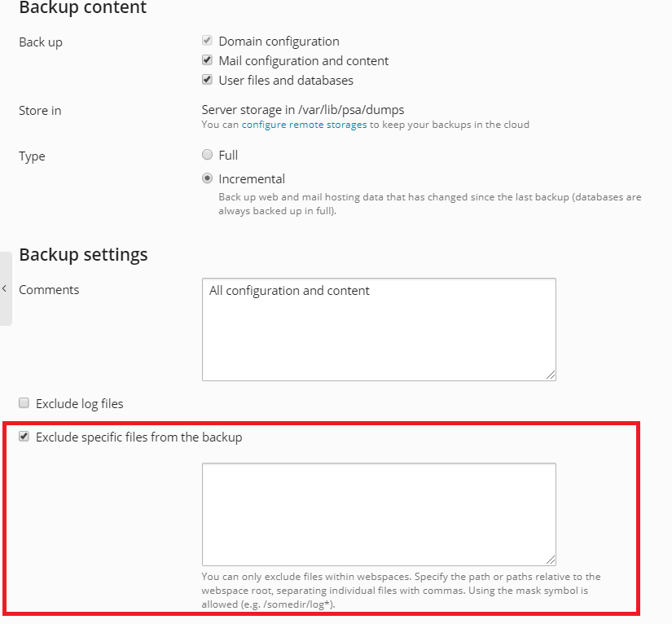The height and width of the screenshot is (624, 672).
Task: Click the Backup content heading
Action: click(x=82, y=8)
